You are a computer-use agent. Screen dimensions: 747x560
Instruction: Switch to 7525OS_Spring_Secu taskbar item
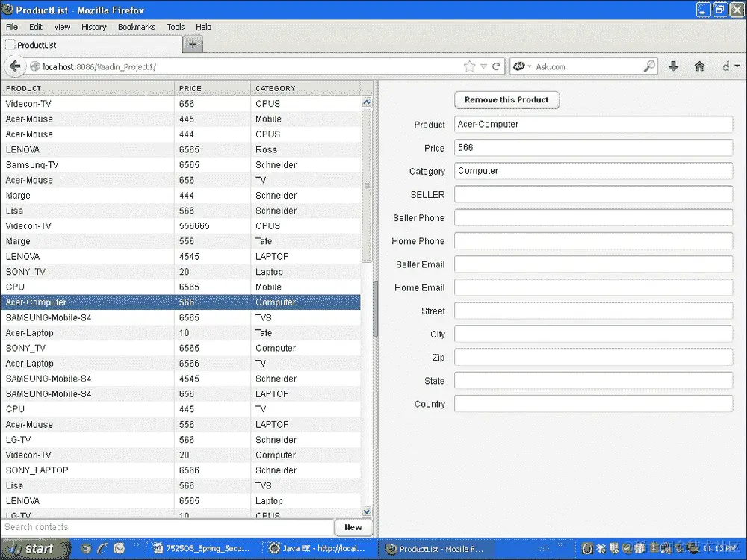tap(203, 549)
